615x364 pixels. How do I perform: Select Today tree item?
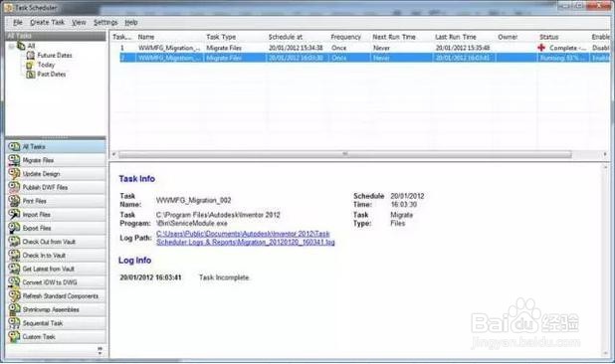[46, 65]
